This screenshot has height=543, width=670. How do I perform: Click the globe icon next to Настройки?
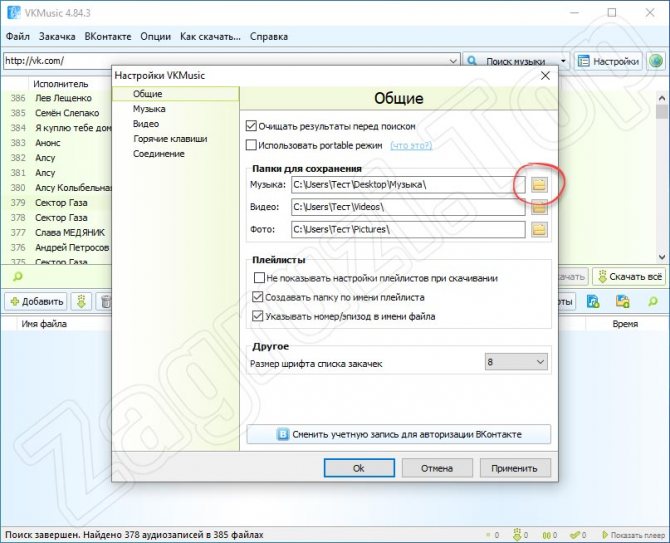click(x=656, y=61)
